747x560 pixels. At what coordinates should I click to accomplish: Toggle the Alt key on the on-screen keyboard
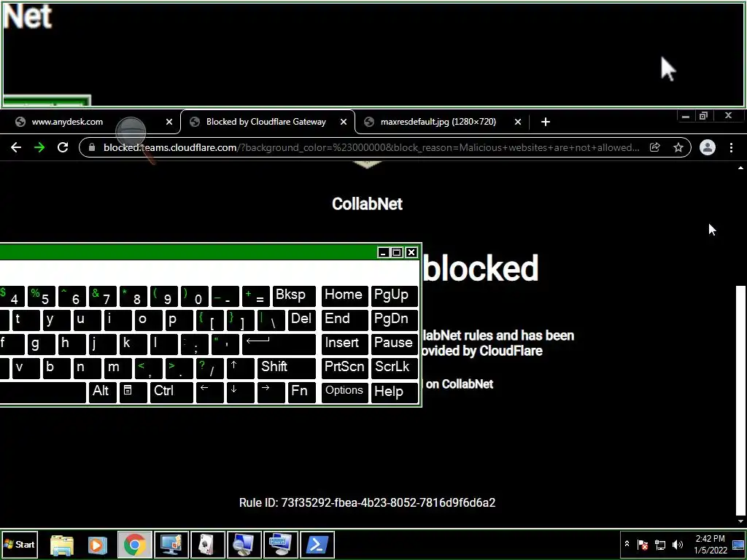pos(102,392)
